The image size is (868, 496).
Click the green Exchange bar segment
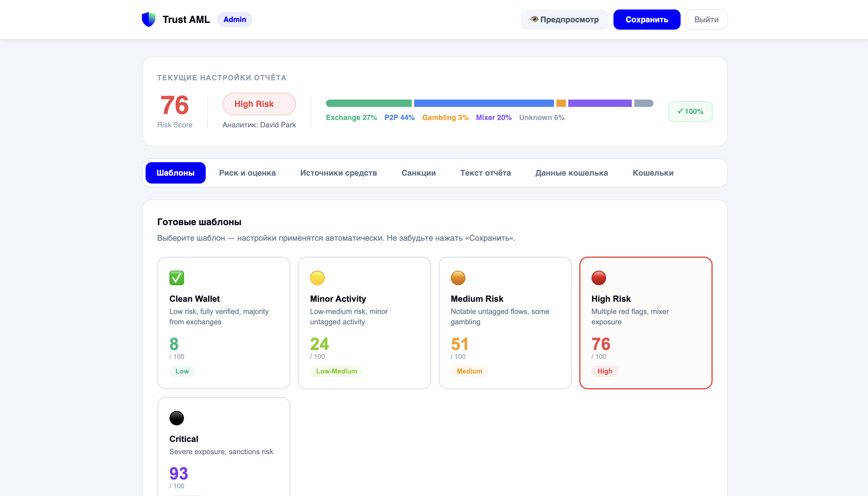[x=369, y=103]
